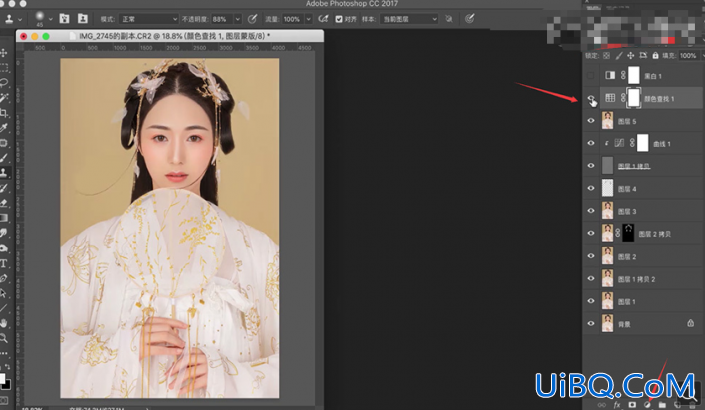Select the Pen tool
Viewport: 705px width, 410px height.
(x=4, y=278)
